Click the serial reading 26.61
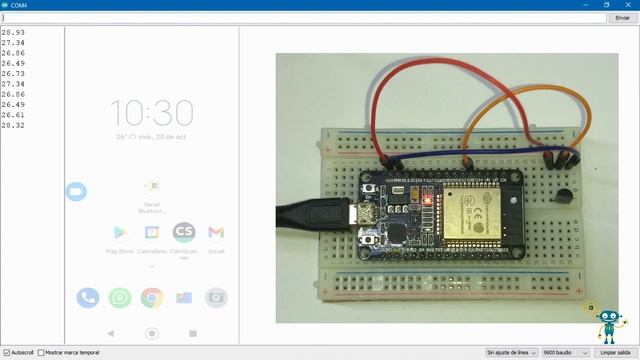 [13, 115]
